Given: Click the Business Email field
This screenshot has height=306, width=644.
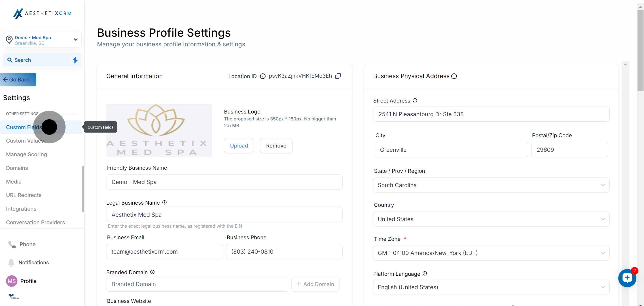Looking at the screenshot, I should coord(165,251).
